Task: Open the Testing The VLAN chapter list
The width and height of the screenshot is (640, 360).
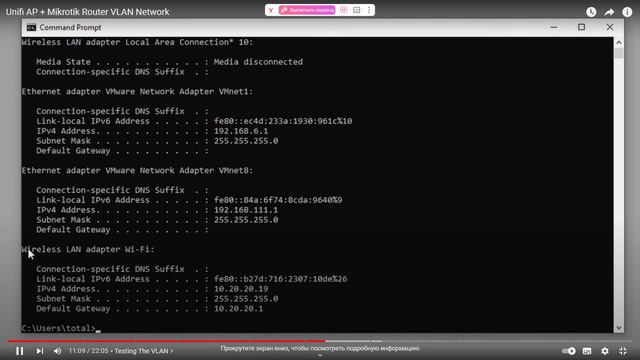Action: 144,351
